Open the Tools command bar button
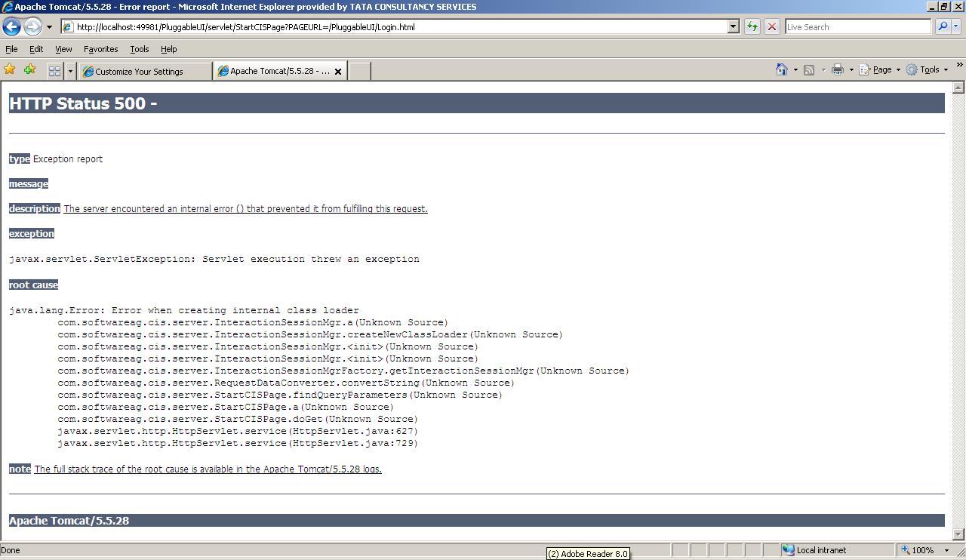Viewport: 966px width, 560px height. click(x=927, y=69)
